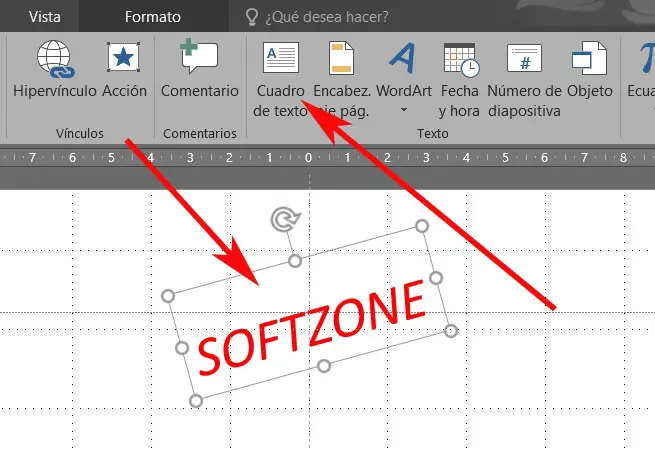Choose the Cuadro de texto tool
Viewport: 655px width, 451px height.
280,79
